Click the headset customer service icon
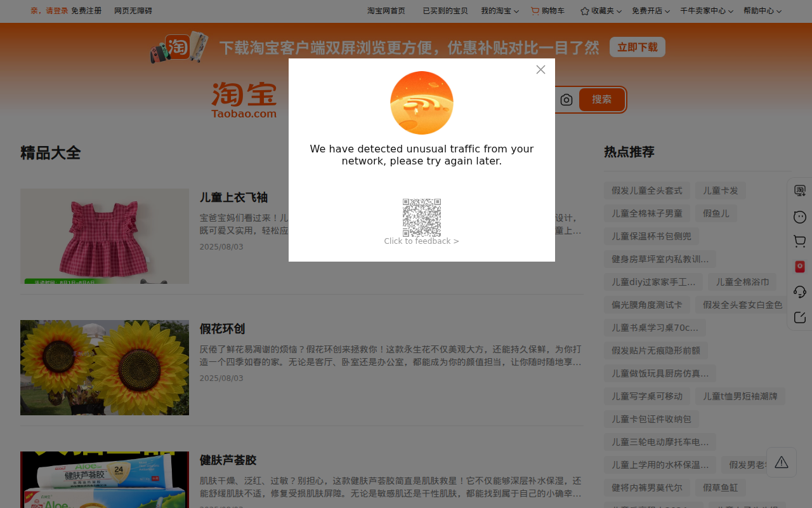 800,291
